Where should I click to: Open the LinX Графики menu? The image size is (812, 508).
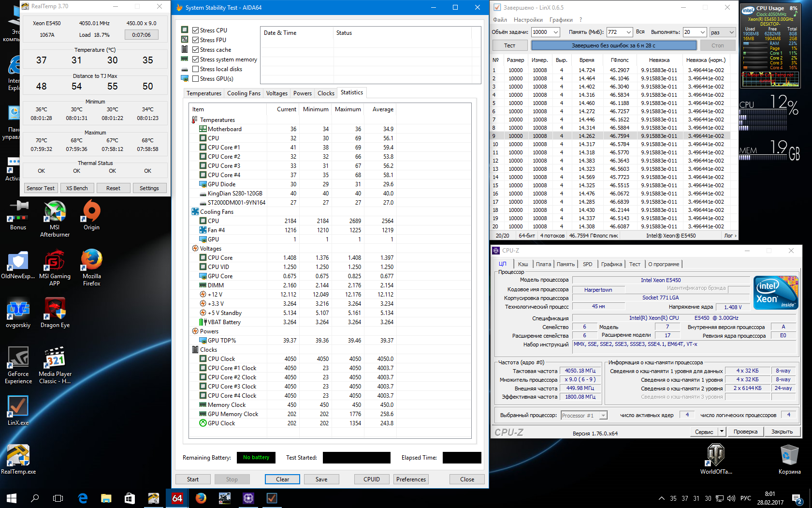(x=561, y=20)
